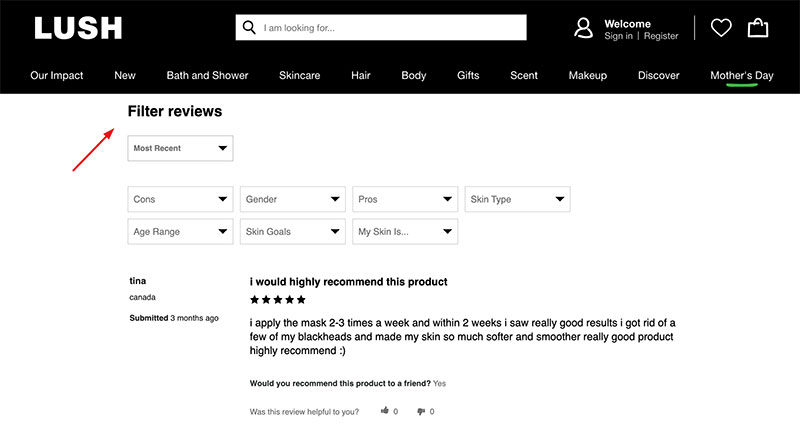Open the Gender filter dropdown
Image resolution: width=800 pixels, height=436 pixels.
pyautogui.click(x=292, y=199)
